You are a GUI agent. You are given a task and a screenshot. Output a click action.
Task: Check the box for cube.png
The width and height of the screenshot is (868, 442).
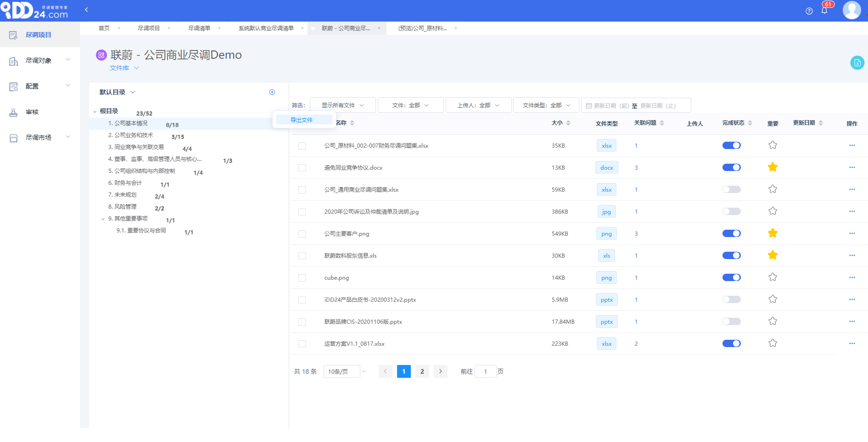pos(302,278)
